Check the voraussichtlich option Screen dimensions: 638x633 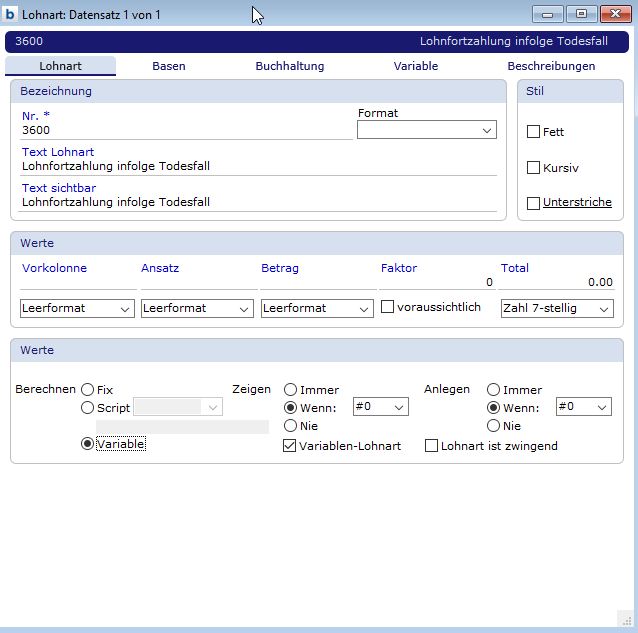coord(387,308)
